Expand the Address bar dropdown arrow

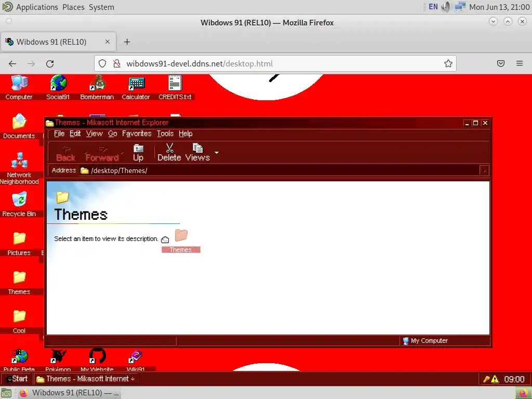coord(484,170)
